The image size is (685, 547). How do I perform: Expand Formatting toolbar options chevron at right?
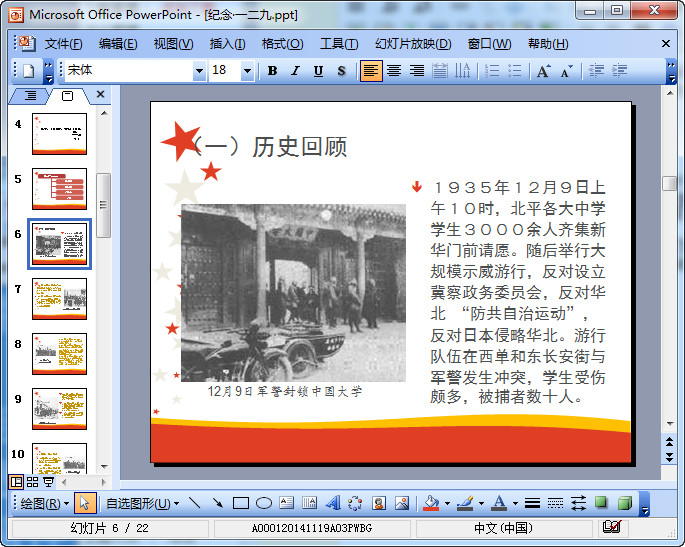click(x=671, y=72)
